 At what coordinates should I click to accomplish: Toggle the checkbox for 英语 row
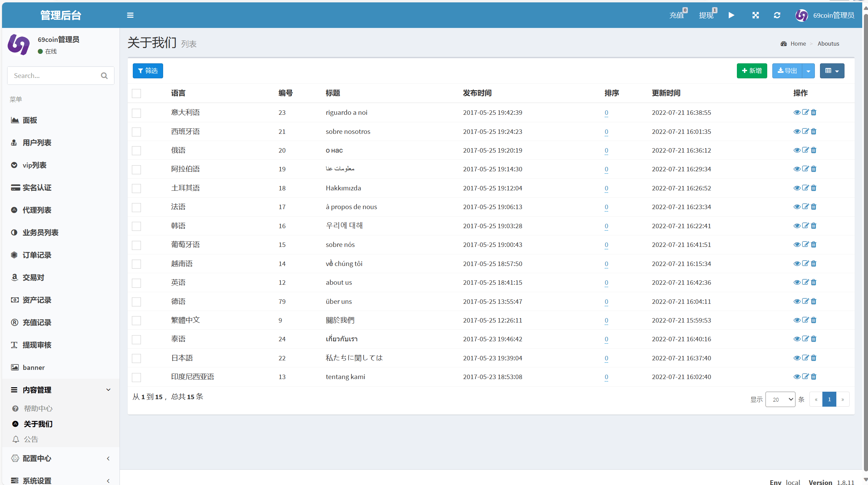(137, 282)
